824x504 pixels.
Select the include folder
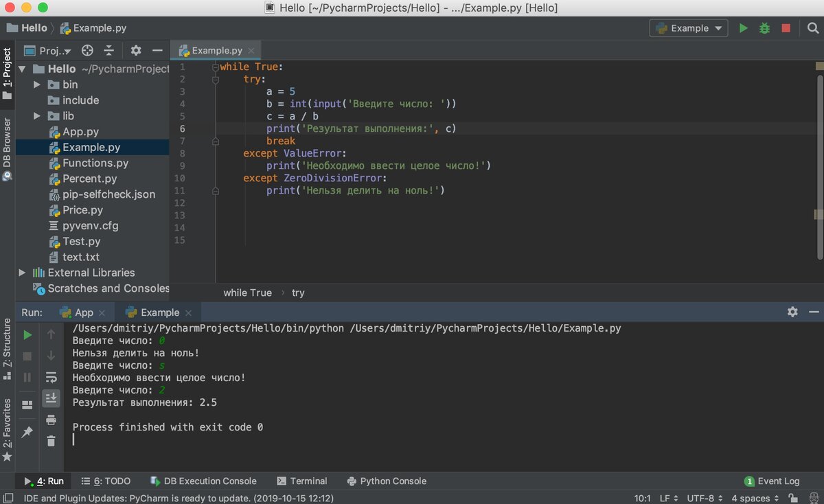coord(80,100)
